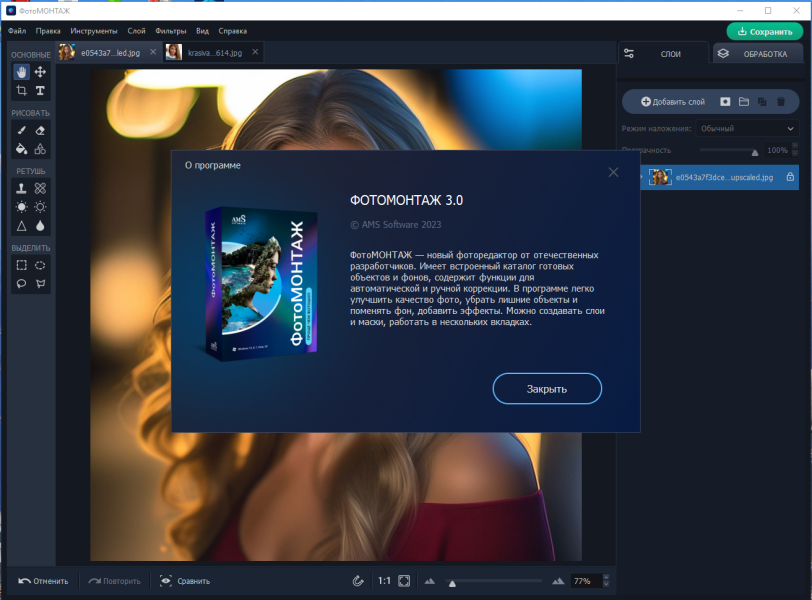Pick the Rectangular selection tool

(21, 265)
